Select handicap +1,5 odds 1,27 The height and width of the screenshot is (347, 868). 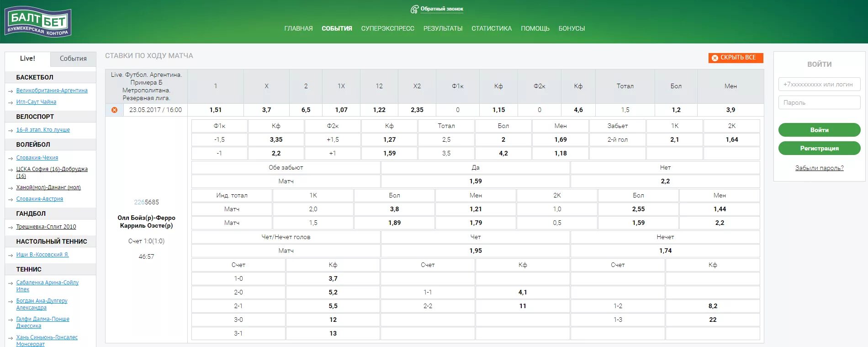pyautogui.click(x=389, y=139)
